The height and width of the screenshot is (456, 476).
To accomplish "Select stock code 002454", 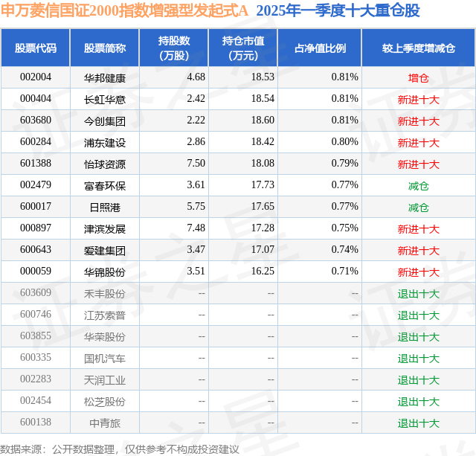I will [x=36, y=400].
